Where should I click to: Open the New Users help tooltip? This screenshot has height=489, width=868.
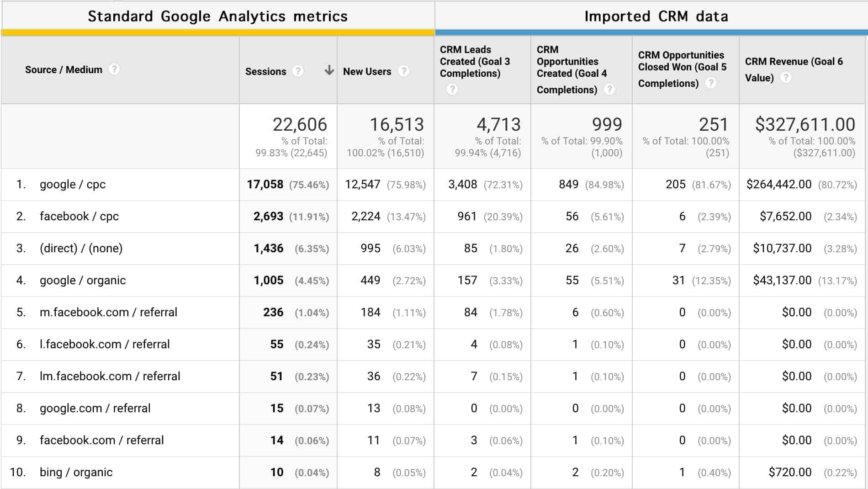pos(404,71)
